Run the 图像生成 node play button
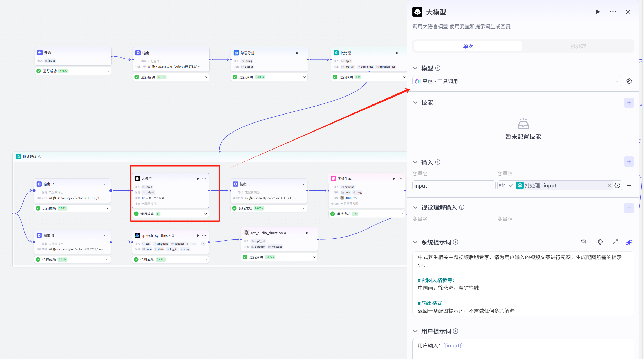Screen dimensions: 644x359 pyautogui.click(x=394, y=179)
